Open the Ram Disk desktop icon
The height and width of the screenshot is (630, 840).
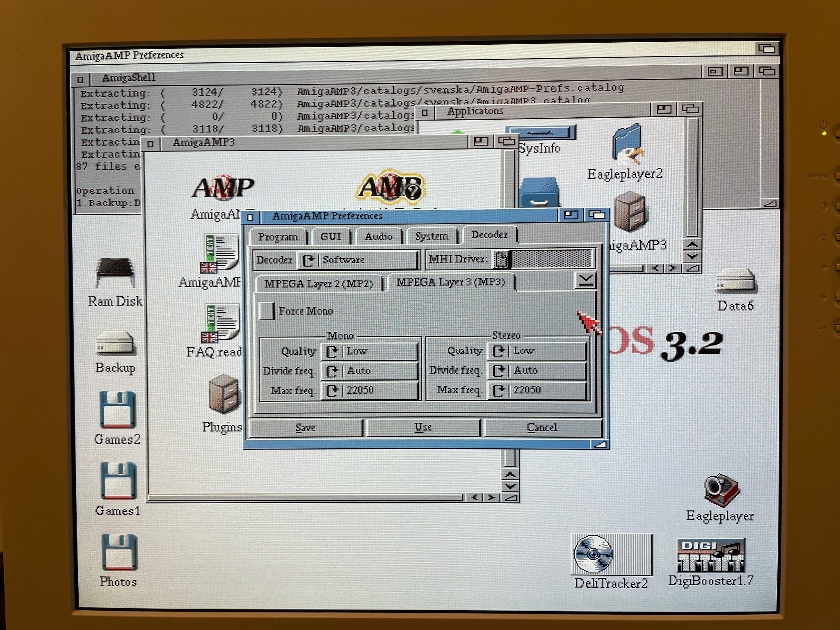115,273
